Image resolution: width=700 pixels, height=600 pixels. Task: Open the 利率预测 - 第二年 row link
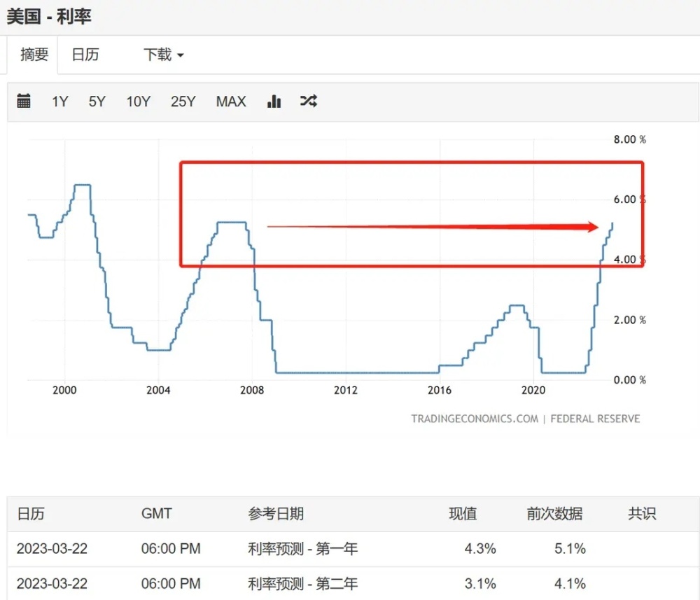(303, 583)
